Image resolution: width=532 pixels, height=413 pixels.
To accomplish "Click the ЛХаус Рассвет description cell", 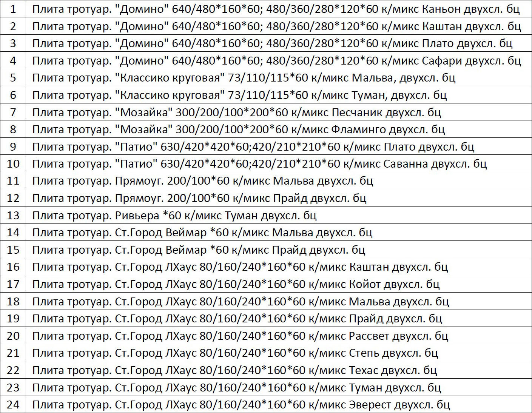I will 279,336.
